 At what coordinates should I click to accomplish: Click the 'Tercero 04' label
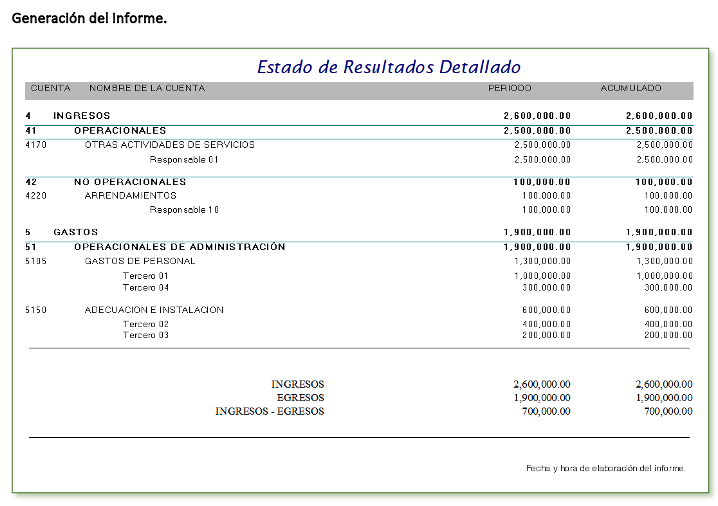(146, 288)
